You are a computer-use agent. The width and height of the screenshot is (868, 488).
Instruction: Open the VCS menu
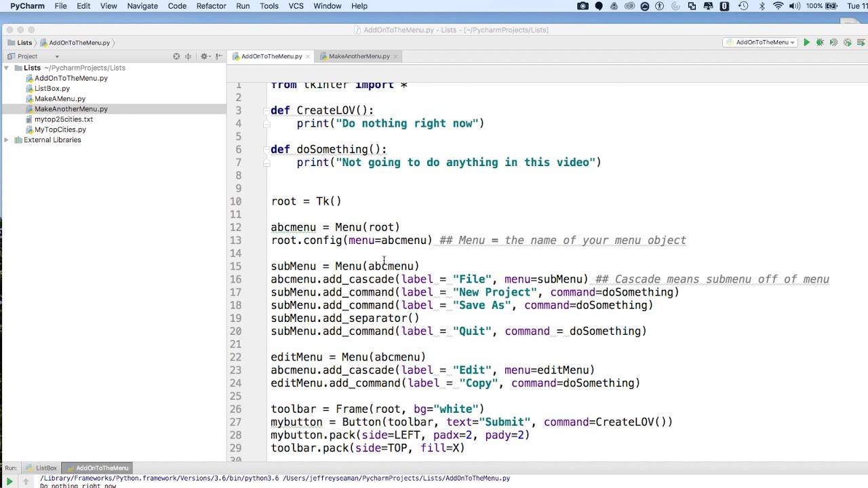point(296,6)
